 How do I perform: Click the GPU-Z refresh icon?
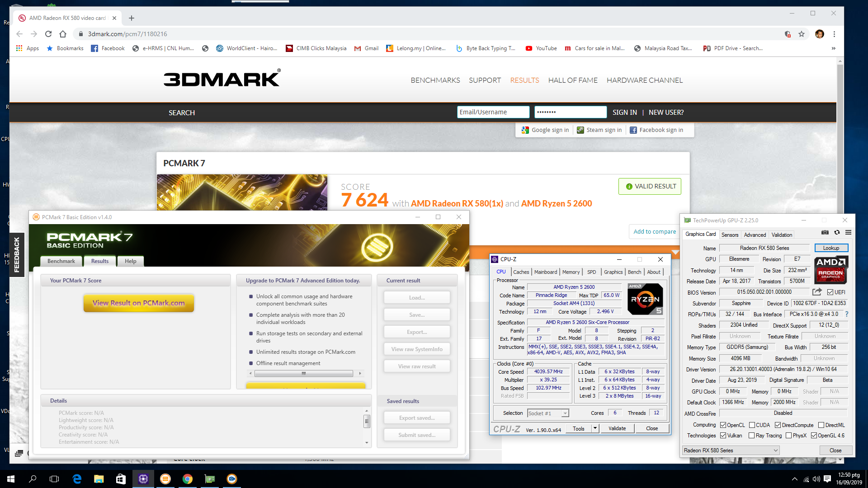coord(837,232)
